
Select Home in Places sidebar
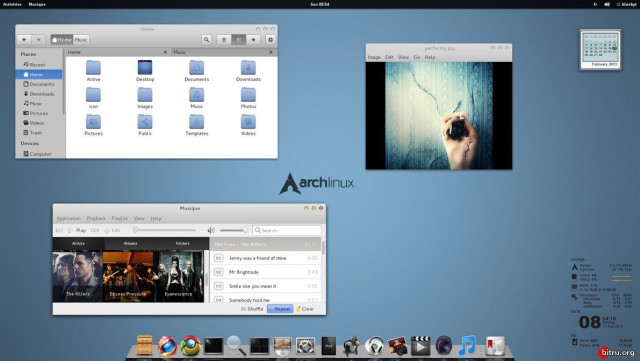[39, 74]
